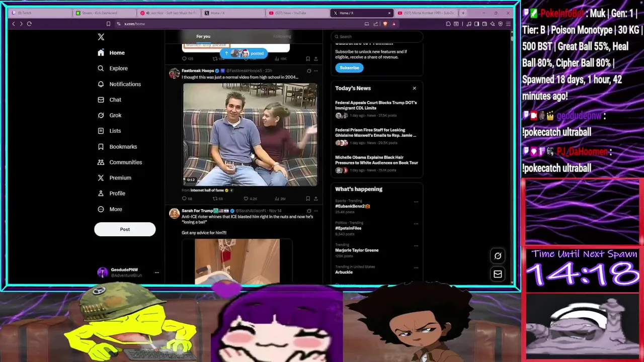Open Marjorie Taylor Greene trending topic

click(357, 250)
